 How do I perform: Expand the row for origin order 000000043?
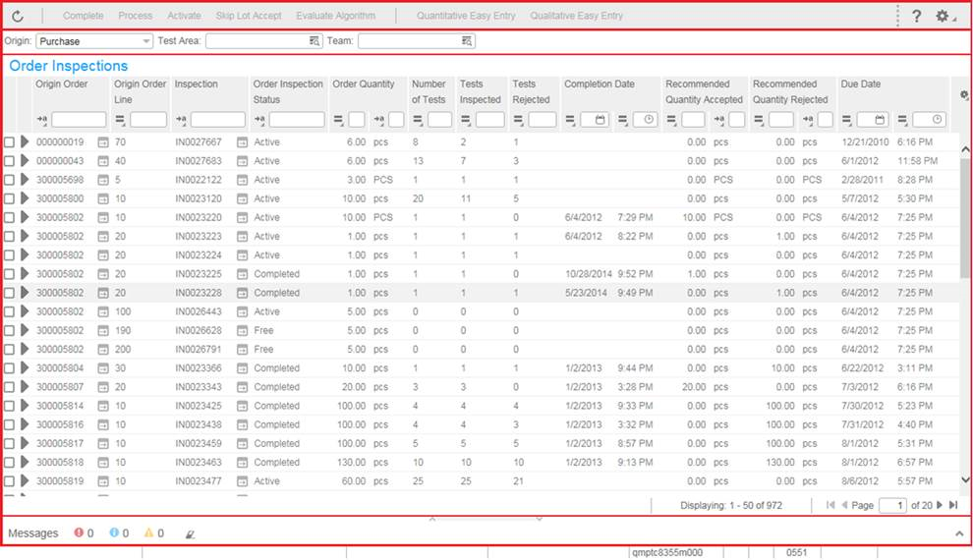click(x=25, y=161)
